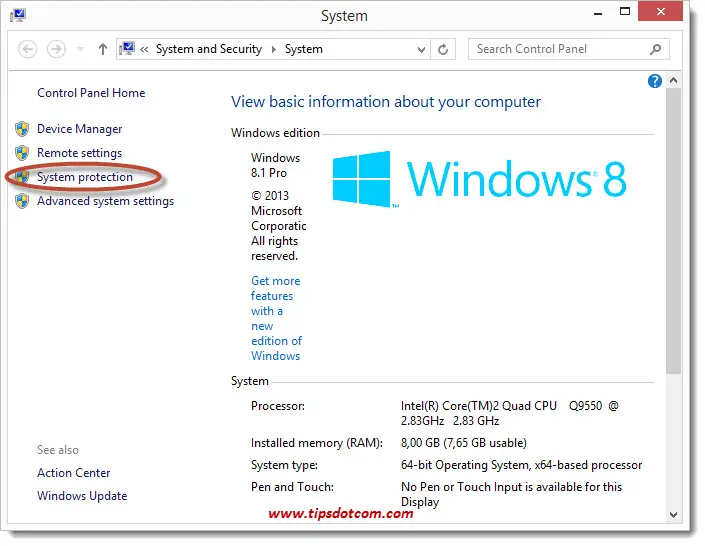The image size is (705, 546).
Task: Select the '8,00 GB (7,65 GB usable)' value
Action: 464,443
